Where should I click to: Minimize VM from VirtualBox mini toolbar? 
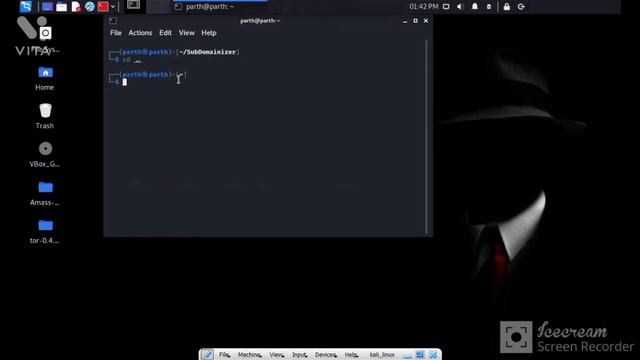(407, 355)
